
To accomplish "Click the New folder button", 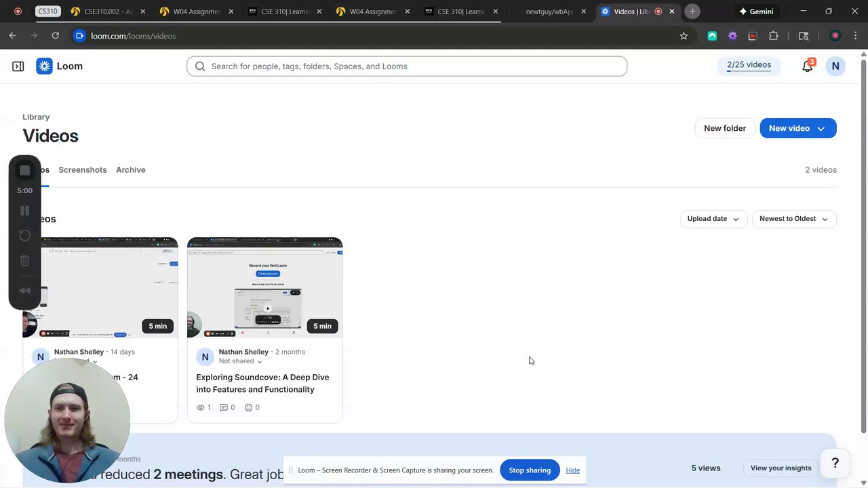I will [x=725, y=128].
